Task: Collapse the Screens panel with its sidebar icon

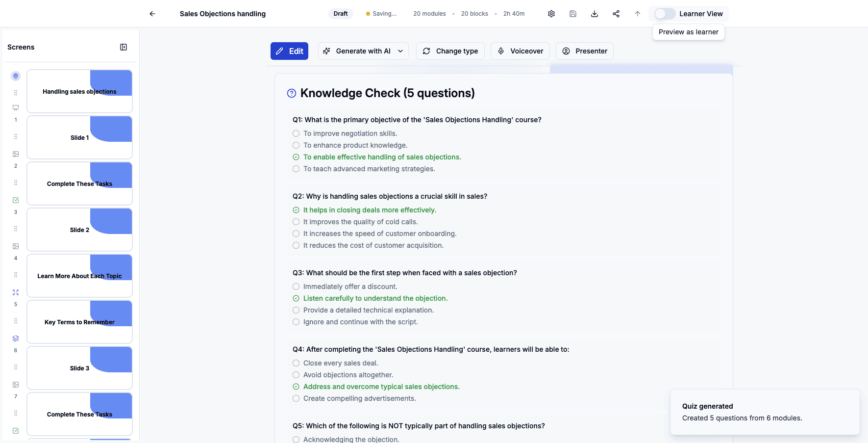Action: [124, 47]
